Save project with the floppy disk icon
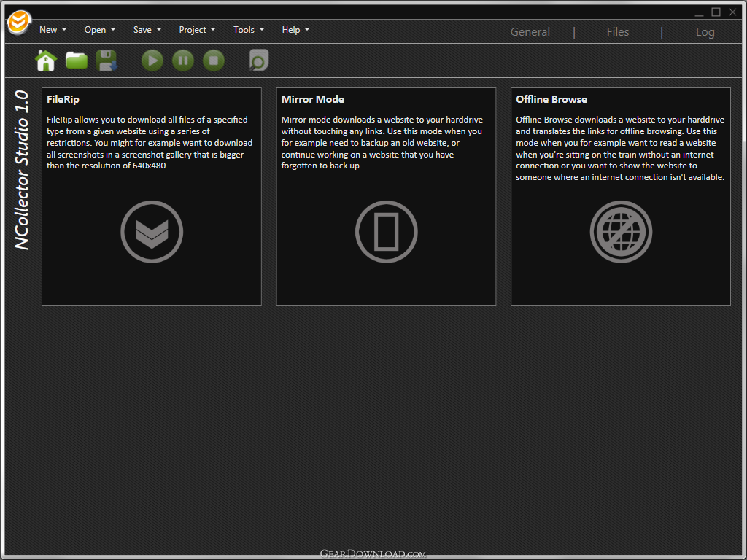The height and width of the screenshot is (560, 747). point(107,61)
